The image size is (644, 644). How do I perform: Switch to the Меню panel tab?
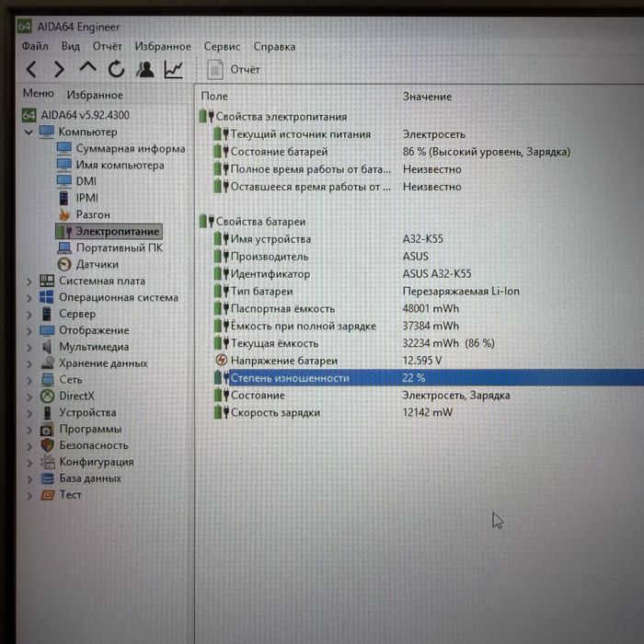point(39,93)
